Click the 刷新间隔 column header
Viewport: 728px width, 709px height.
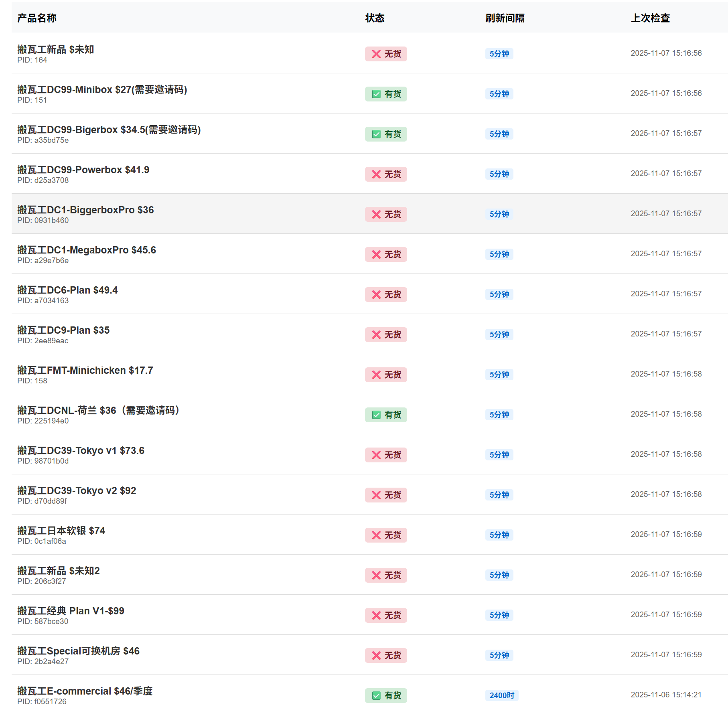click(x=505, y=18)
